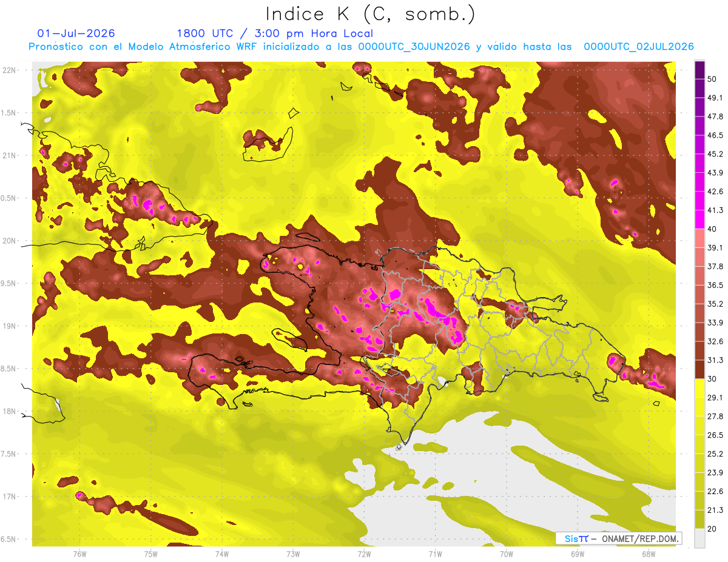This screenshot has width=728, height=562.
Task: Click the '74W' longitude label
Action: coord(222,554)
